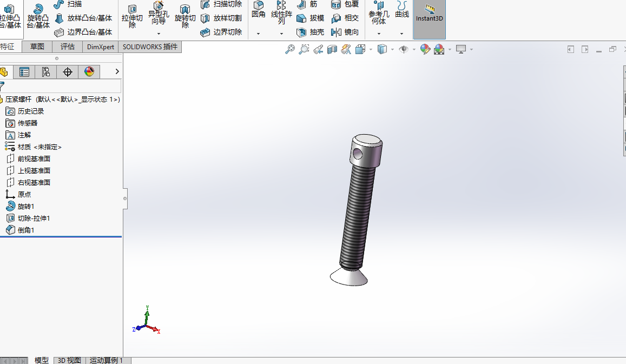Switch to the 3D 视图 bottom tab

[x=69, y=360]
